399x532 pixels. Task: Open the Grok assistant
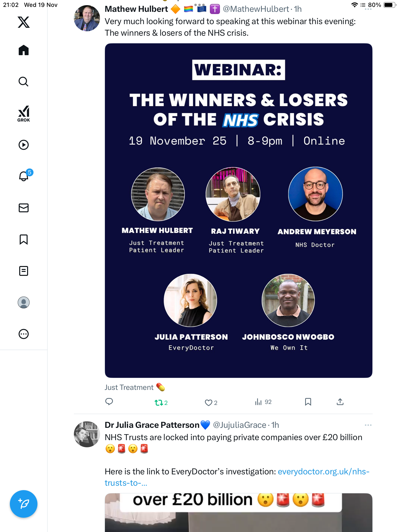(24, 114)
